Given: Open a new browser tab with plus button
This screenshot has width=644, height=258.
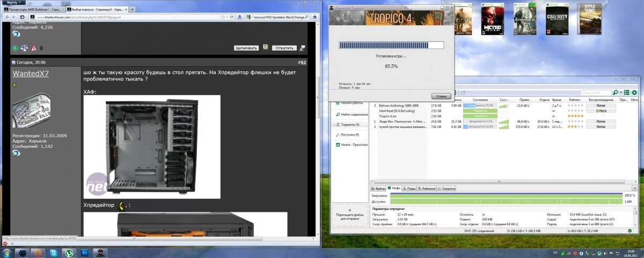Looking at the screenshot, I should pyautogui.click(x=132, y=9).
